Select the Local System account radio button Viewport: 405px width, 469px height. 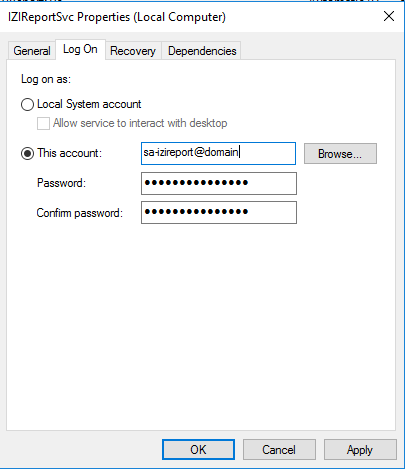point(27,104)
